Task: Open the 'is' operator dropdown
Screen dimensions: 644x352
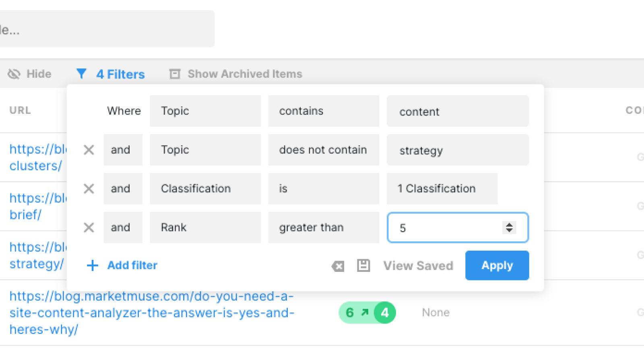Action: (324, 189)
